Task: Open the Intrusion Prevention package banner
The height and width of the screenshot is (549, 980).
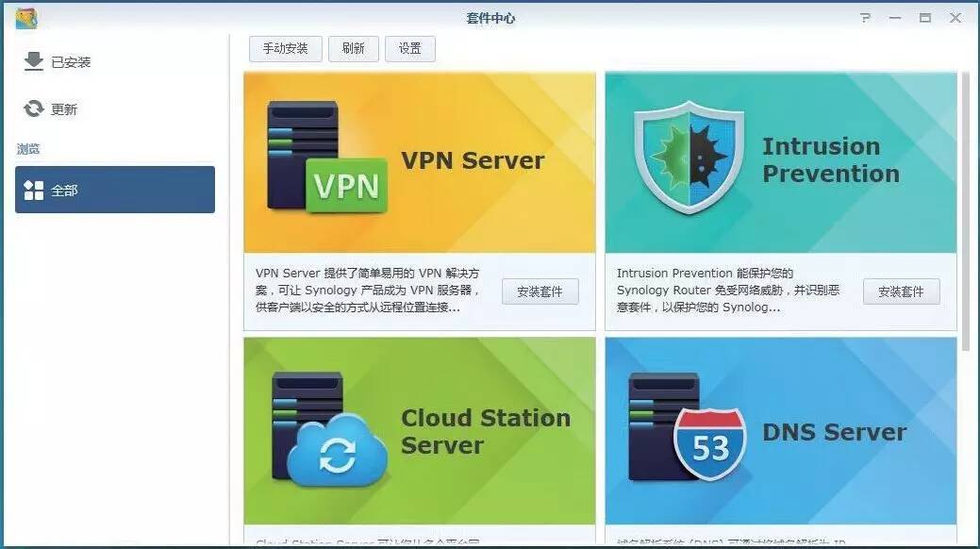Action: pos(781,162)
